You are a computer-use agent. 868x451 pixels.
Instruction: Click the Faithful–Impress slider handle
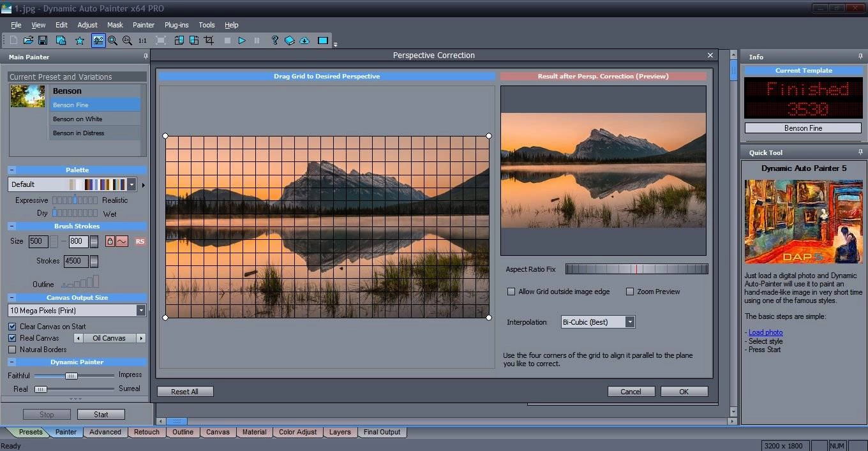71,376
